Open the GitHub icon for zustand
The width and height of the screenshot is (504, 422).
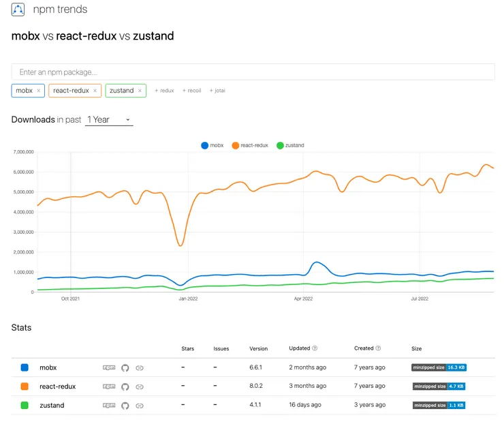point(125,405)
